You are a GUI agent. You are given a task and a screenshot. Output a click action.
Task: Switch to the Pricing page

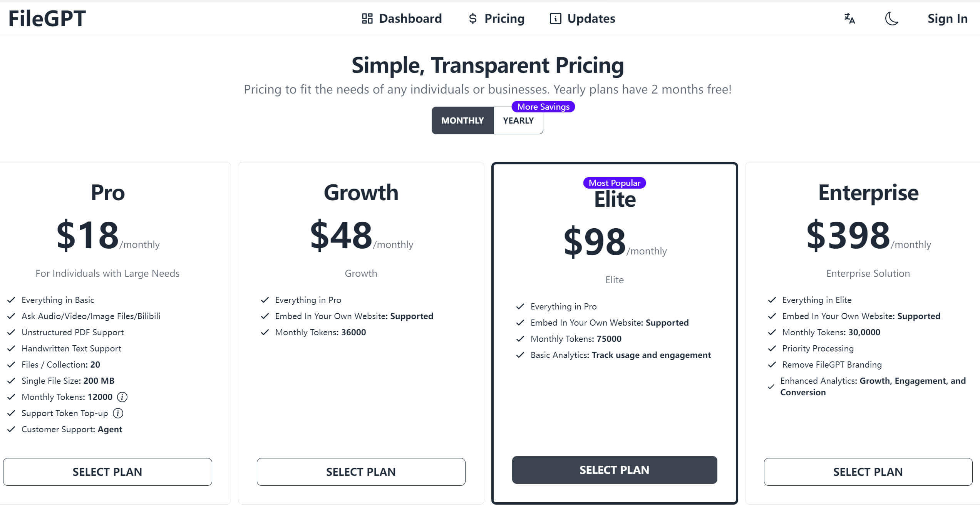click(504, 18)
